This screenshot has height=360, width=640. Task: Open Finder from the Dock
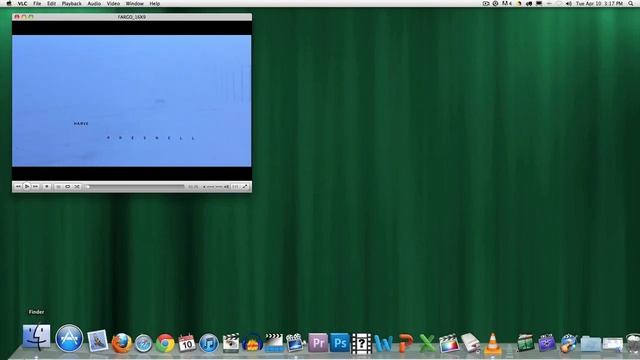pyautogui.click(x=36, y=337)
